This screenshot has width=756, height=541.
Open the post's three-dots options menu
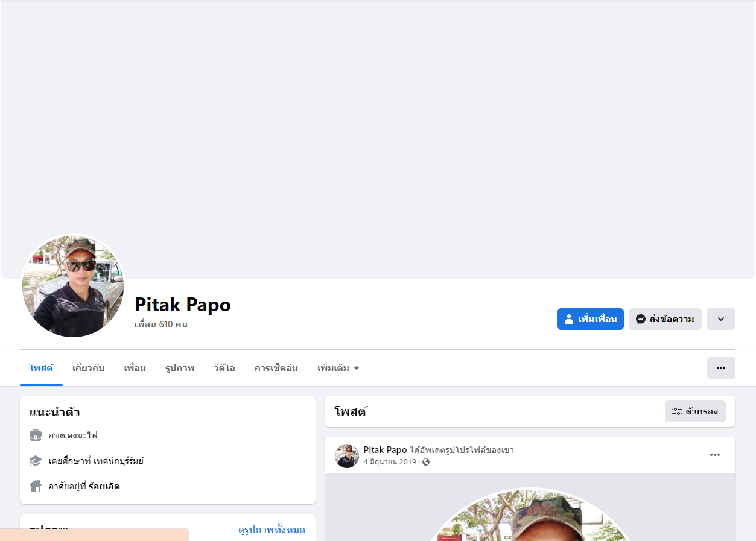pos(715,455)
